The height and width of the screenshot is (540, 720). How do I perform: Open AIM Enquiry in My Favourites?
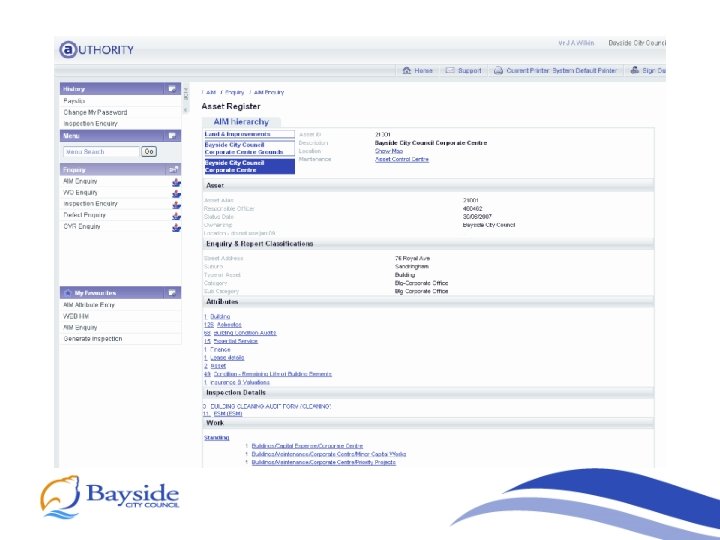[80, 327]
